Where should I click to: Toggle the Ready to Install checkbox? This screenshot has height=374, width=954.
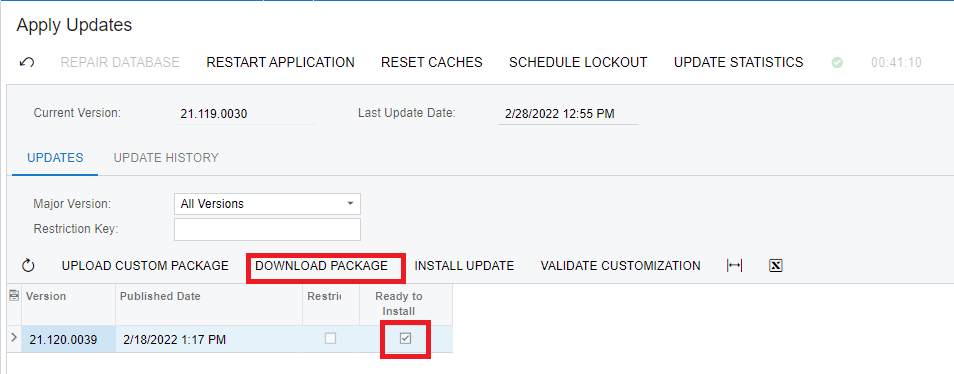pyautogui.click(x=405, y=339)
